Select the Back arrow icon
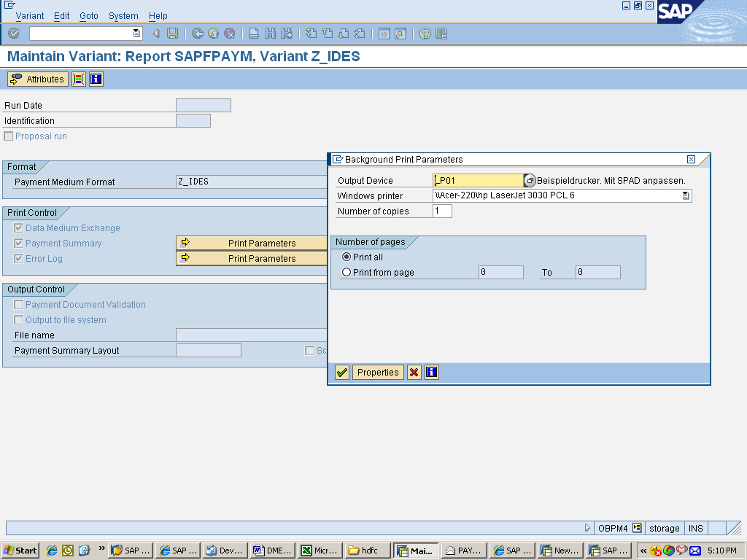The width and height of the screenshot is (747, 560). tap(196, 34)
